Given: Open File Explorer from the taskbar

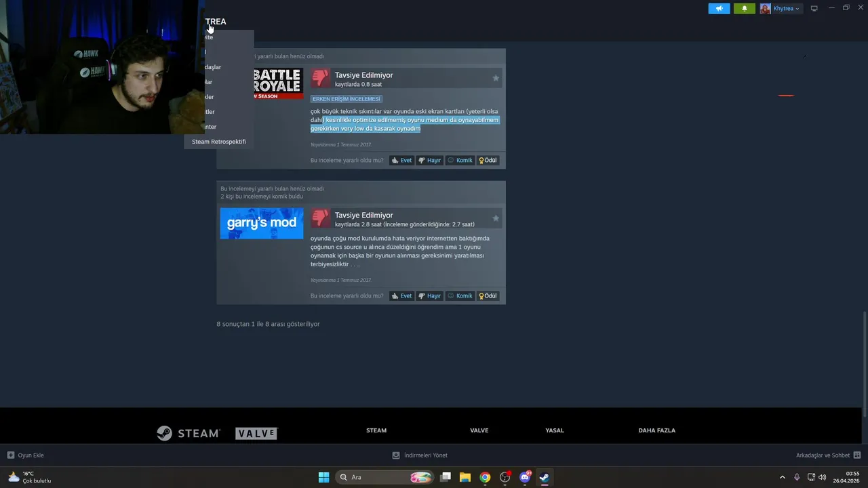Looking at the screenshot, I should pyautogui.click(x=465, y=477).
